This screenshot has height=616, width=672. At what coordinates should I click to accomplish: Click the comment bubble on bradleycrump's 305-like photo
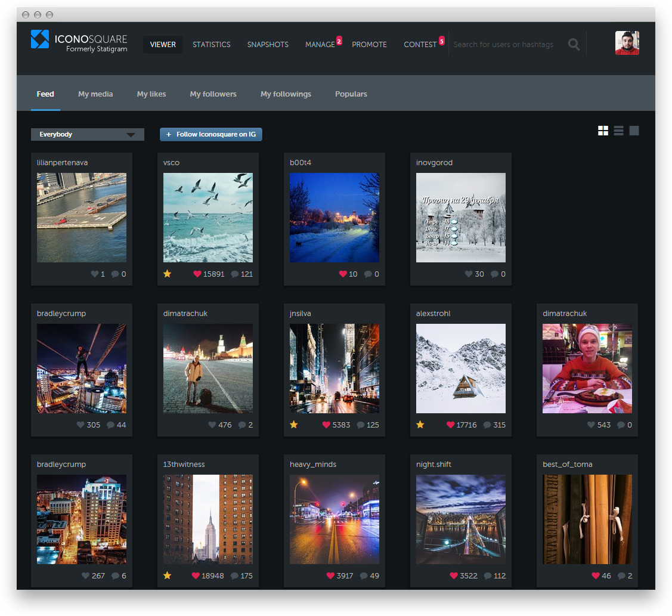(x=110, y=425)
